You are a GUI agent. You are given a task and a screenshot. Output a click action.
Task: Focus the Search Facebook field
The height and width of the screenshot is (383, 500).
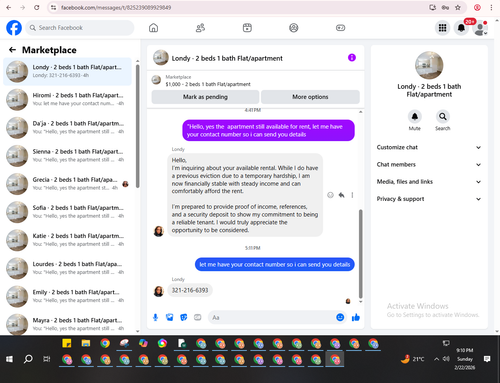[x=80, y=28]
